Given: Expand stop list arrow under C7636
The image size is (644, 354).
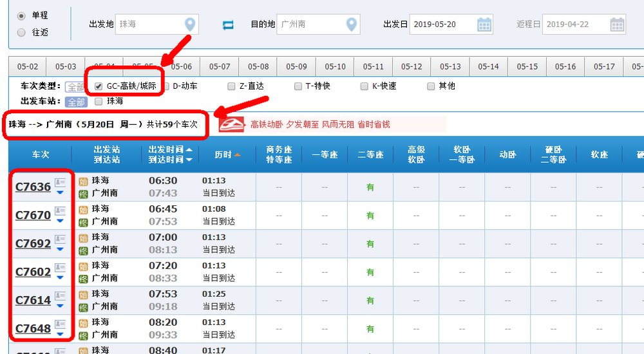Looking at the screenshot, I should coord(61,192).
